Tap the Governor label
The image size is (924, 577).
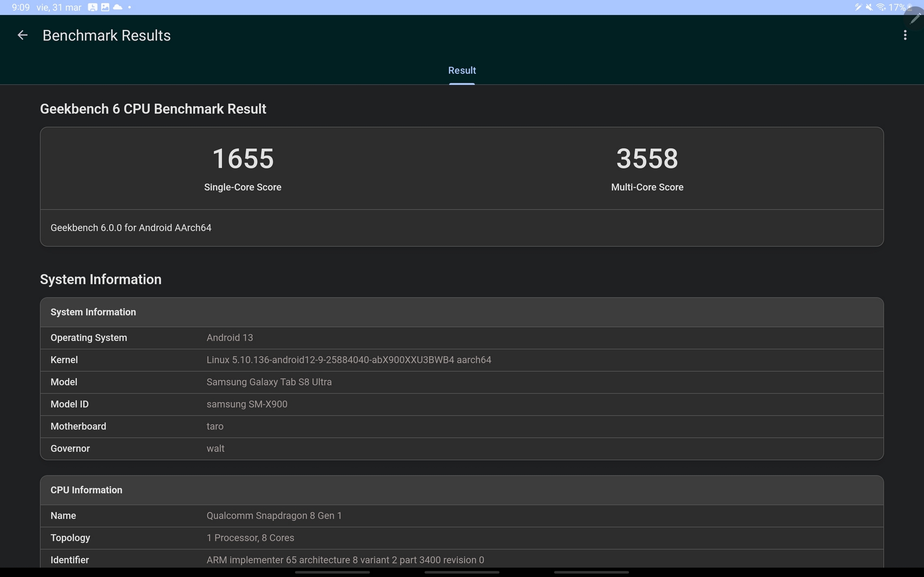(70, 449)
